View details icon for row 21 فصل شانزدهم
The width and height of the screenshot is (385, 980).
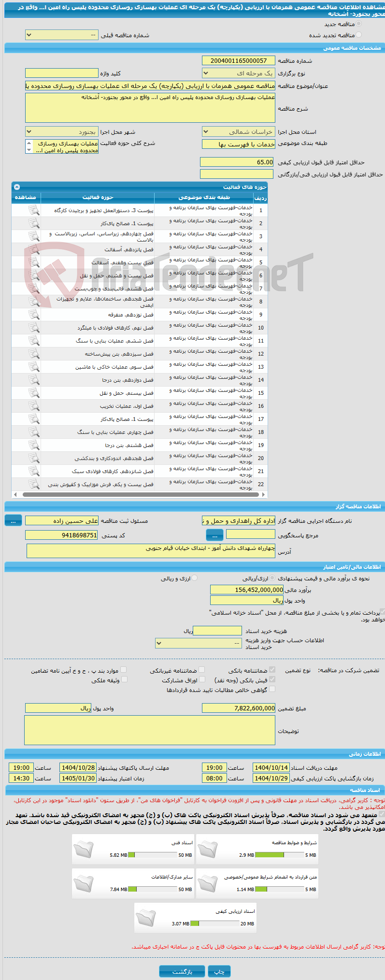click(x=33, y=471)
